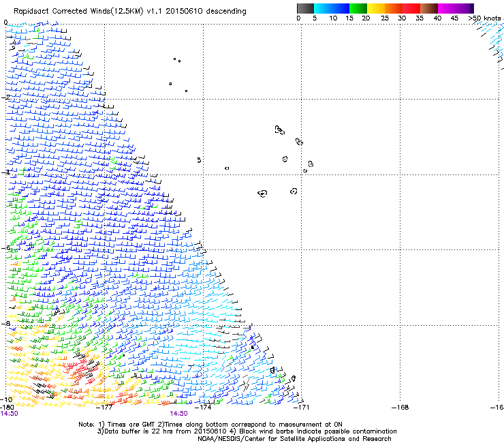Select the '-174' longitude axis label
This screenshot has width=504, height=443.
click(x=203, y=408)
